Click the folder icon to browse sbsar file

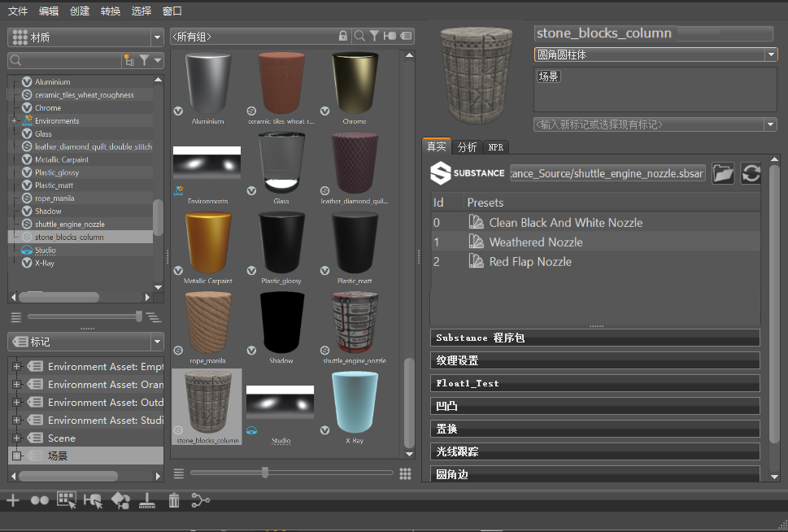point(723,173)
